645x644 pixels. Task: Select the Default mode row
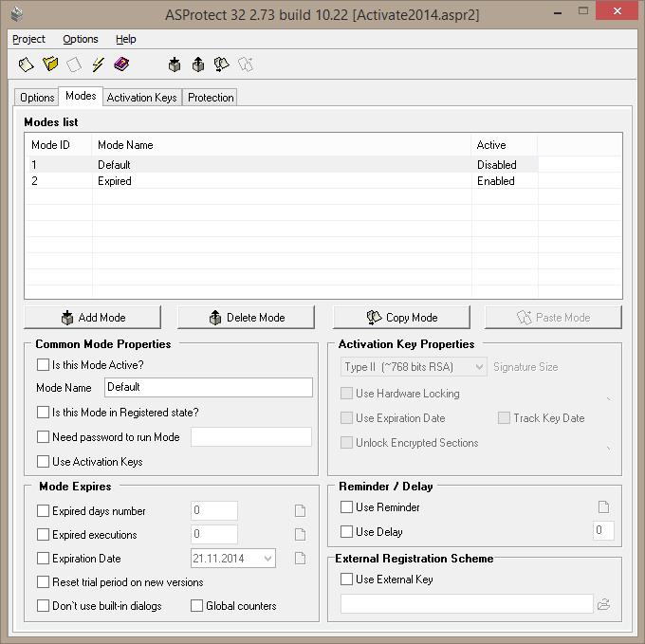click(282, 164)
